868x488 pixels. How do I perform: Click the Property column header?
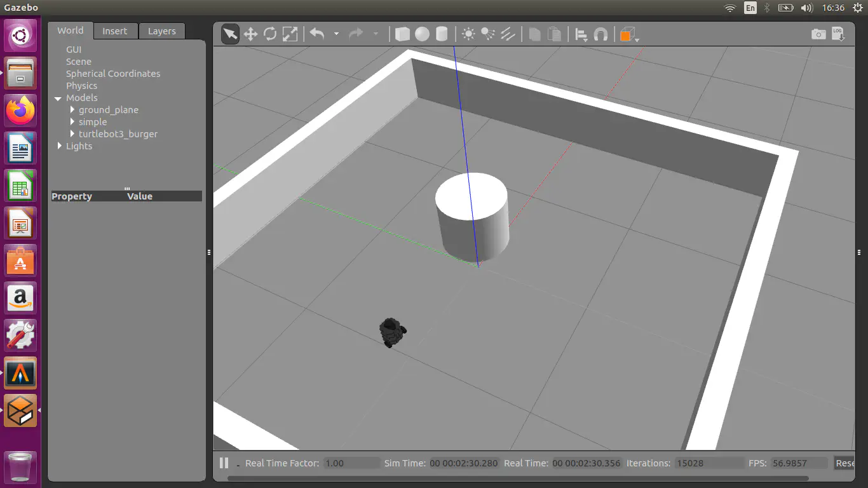point(72,196)
